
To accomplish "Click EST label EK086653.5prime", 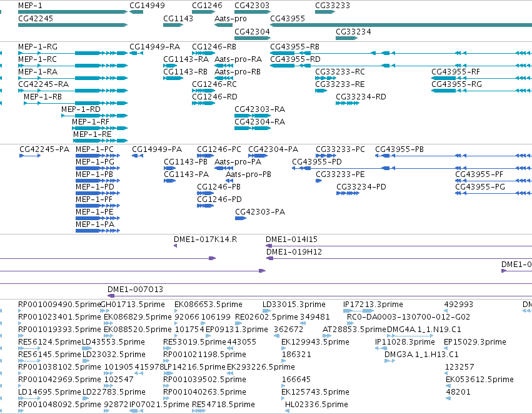I will 208,305.
